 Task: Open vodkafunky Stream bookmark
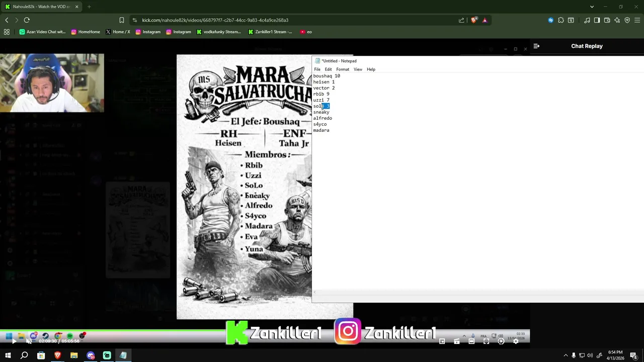(x=219, y=32)
